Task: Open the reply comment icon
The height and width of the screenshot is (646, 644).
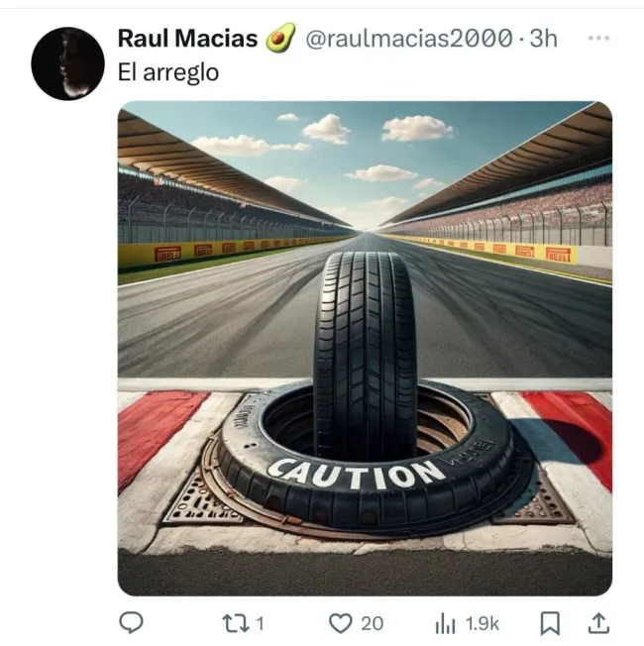Action: pos(131,623)
